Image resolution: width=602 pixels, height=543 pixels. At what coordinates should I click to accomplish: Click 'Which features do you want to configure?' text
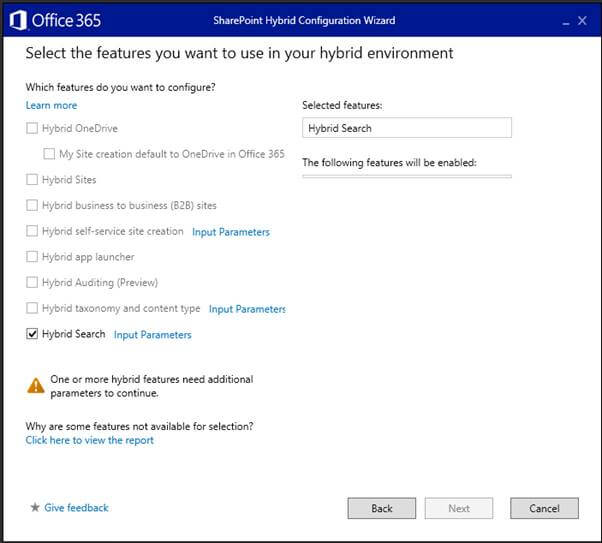(121, 88)
